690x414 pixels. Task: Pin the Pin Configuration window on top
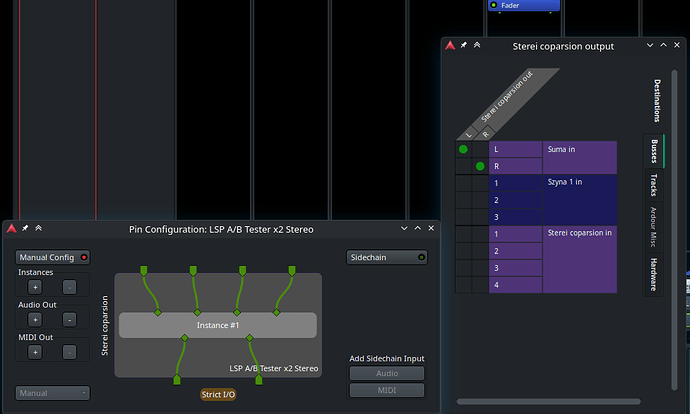point(25,228)
